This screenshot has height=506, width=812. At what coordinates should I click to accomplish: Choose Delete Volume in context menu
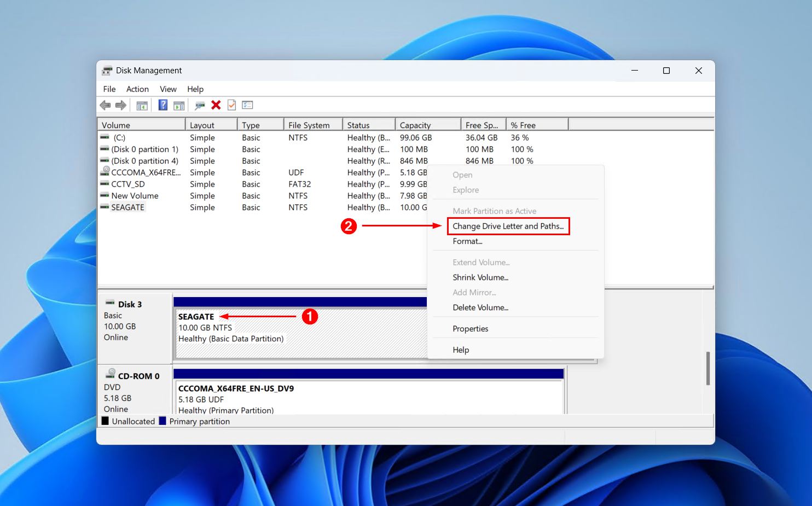click(x=480, y=307)
